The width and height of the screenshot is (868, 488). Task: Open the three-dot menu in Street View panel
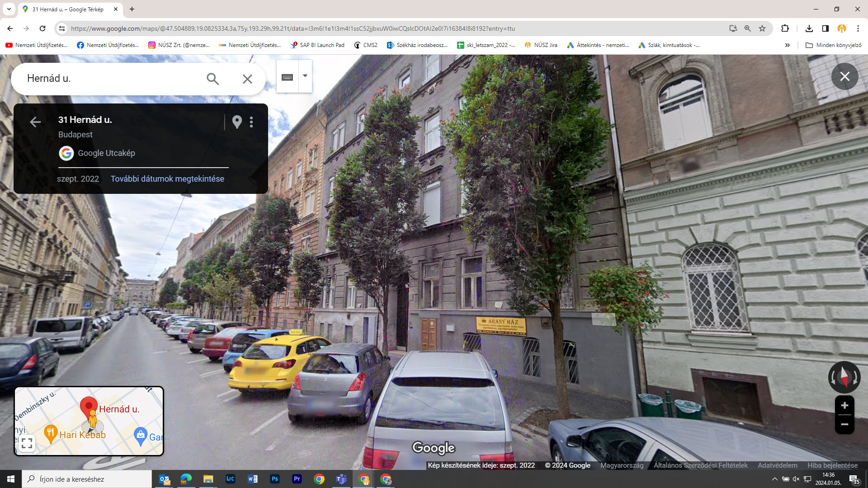251,122
